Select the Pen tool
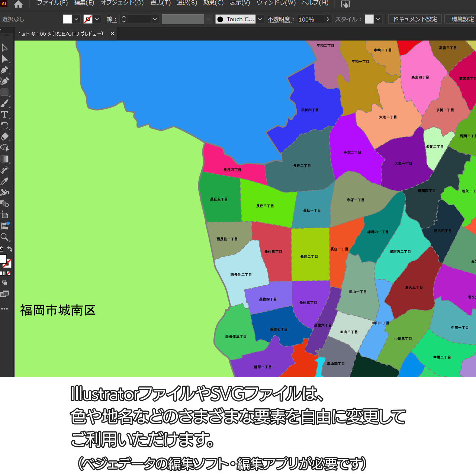The width and height of the screenshot is (476, 476). pos(5,70)
